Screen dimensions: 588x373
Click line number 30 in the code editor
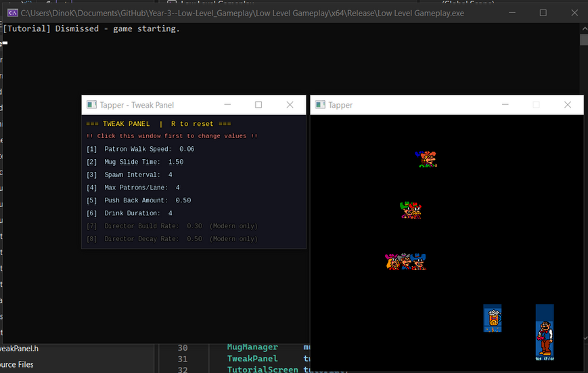point(183,347)
